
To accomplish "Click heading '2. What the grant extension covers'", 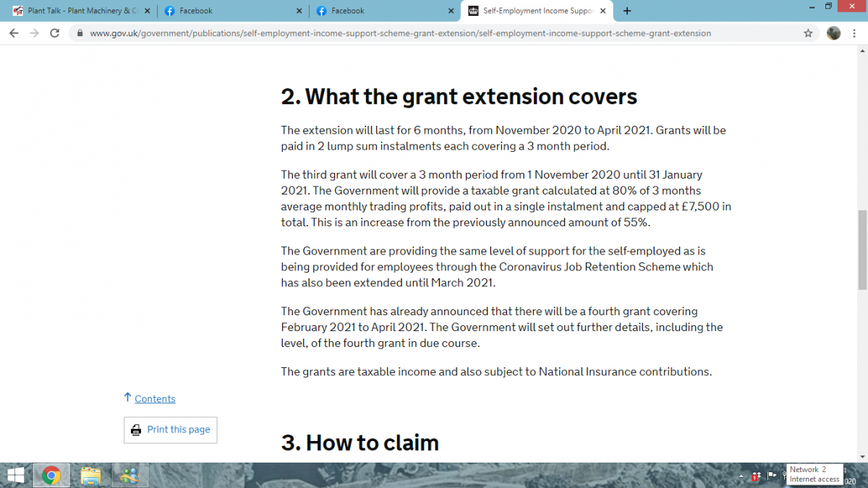I will 459,96.
